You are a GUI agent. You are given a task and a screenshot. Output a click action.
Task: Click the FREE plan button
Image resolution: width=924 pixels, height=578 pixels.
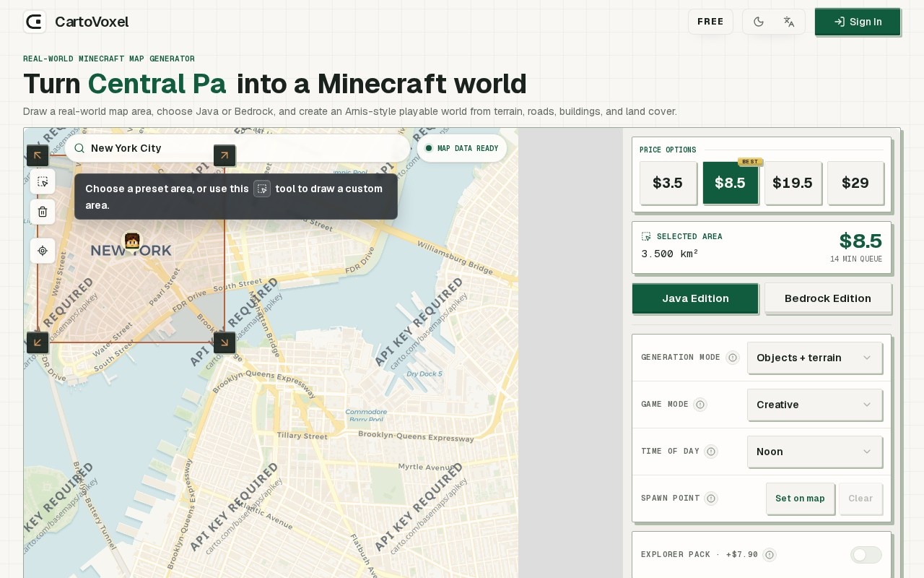[x=710, y=22]
